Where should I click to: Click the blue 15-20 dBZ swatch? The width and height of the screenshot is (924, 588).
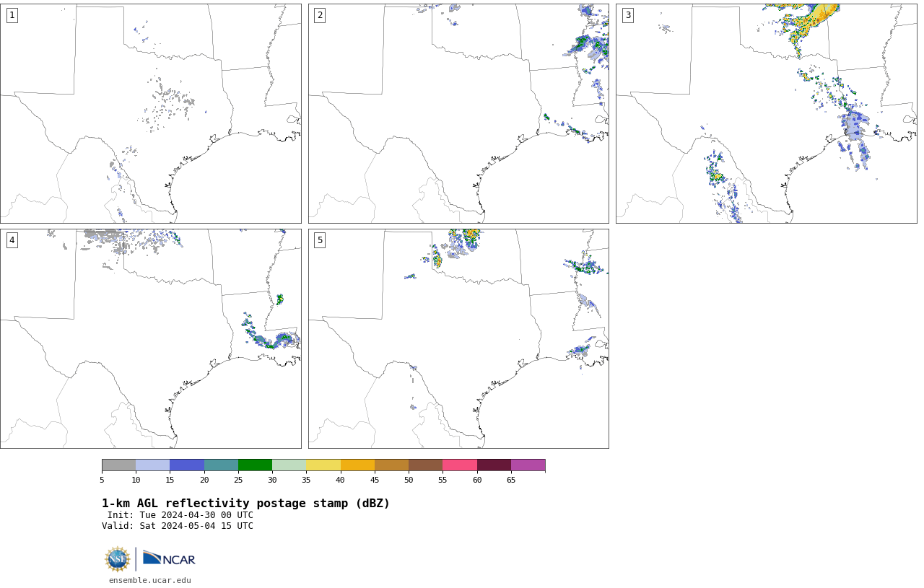pos(187,465)
